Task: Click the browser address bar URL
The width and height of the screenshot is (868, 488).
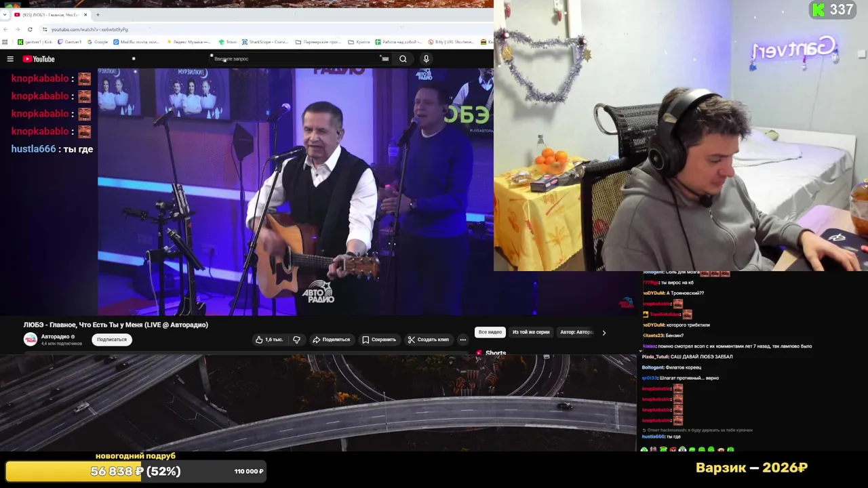Action: click(90, 29)
